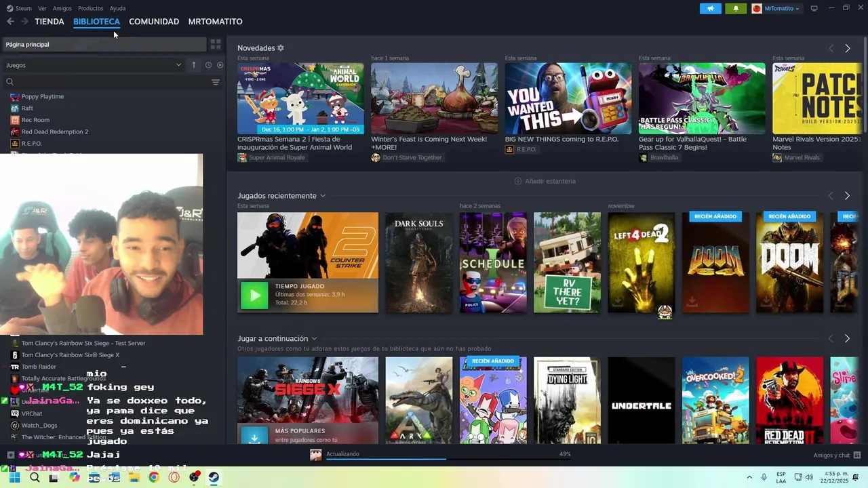This screenshot has width=868, height=488.
Task: Open the Opera browser taskbar icon
Action: tap(174, 477)
